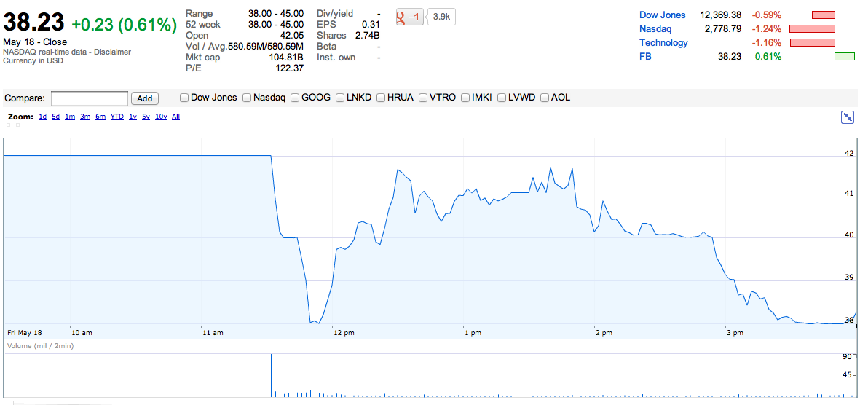Set chart zoom to 1d
Image resolution: width=868 pixels, height=405 pixels.
[43, 117]
